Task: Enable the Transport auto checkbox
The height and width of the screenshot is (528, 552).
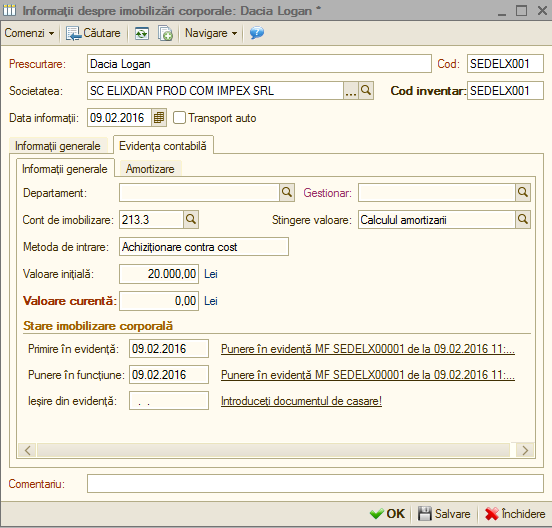Action: click(179, 118)
